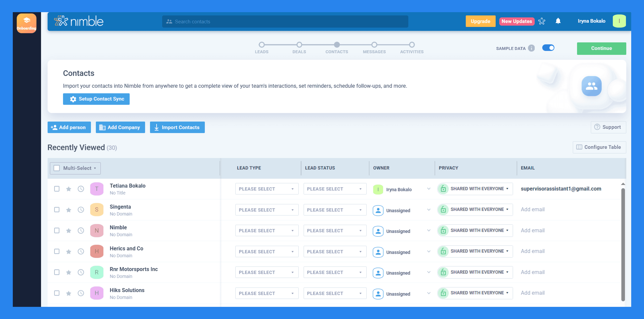Screen dimensions: 644x319
Task: Click the clock icon for Tetiana Bokalo
Action: coord(81,189)
